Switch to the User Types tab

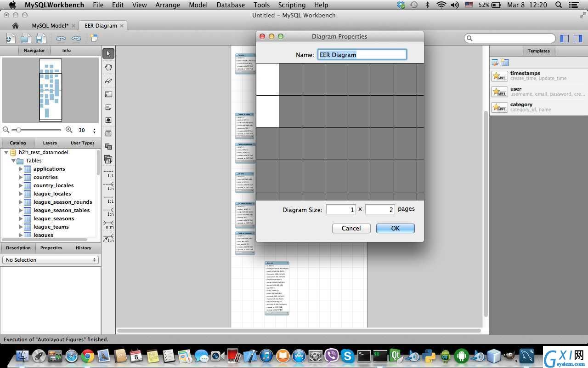(x=82, y=143)
